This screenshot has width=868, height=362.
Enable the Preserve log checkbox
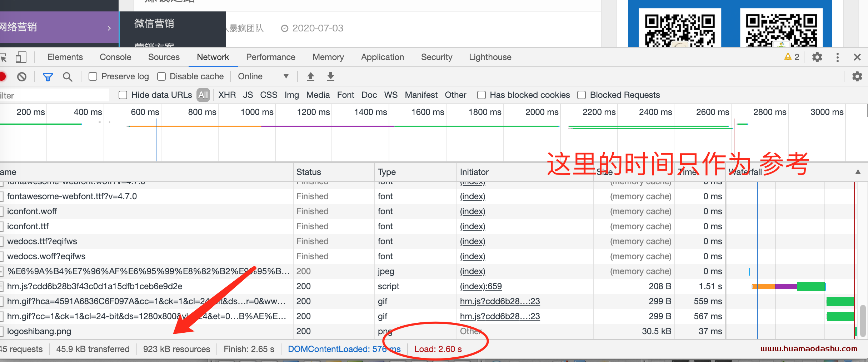(x=93, y=76)
